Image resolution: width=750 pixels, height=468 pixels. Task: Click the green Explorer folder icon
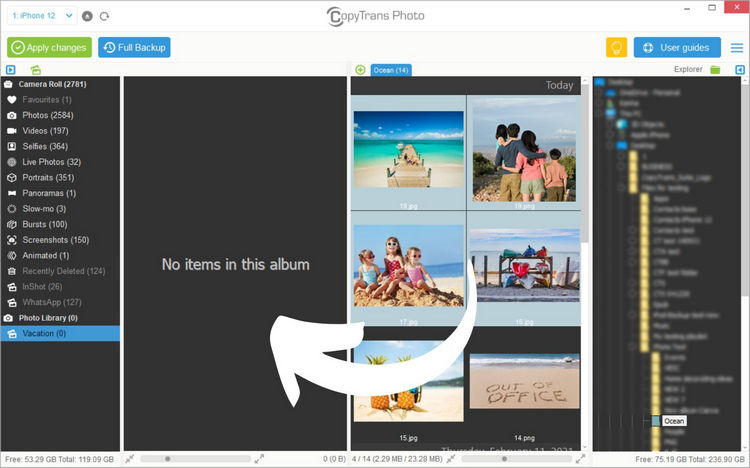pos(715,70)
